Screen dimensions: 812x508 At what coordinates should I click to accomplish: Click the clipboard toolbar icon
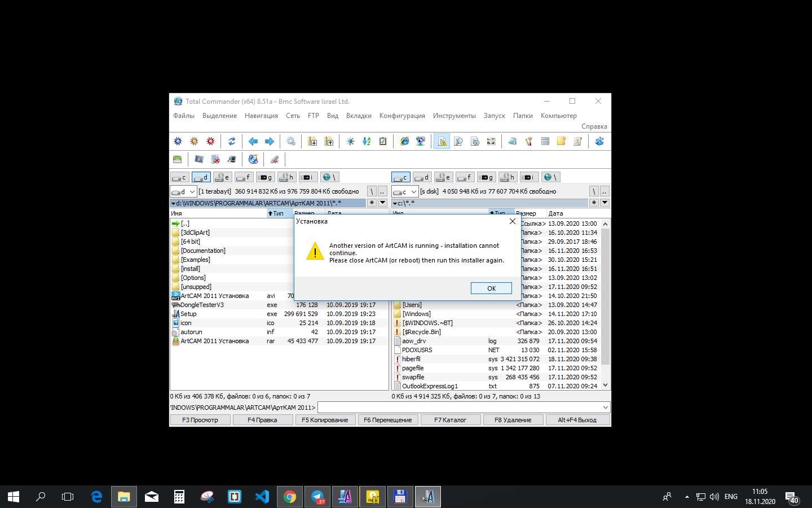coord(383,141)
